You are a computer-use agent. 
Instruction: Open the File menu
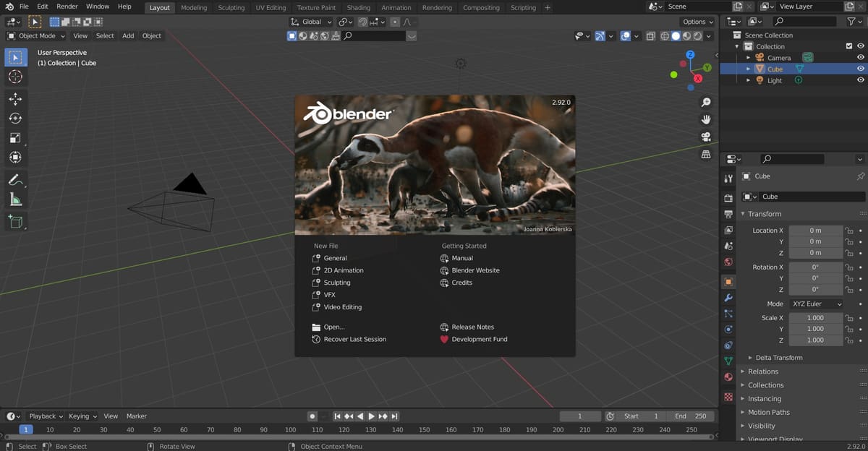coord(24,7)
